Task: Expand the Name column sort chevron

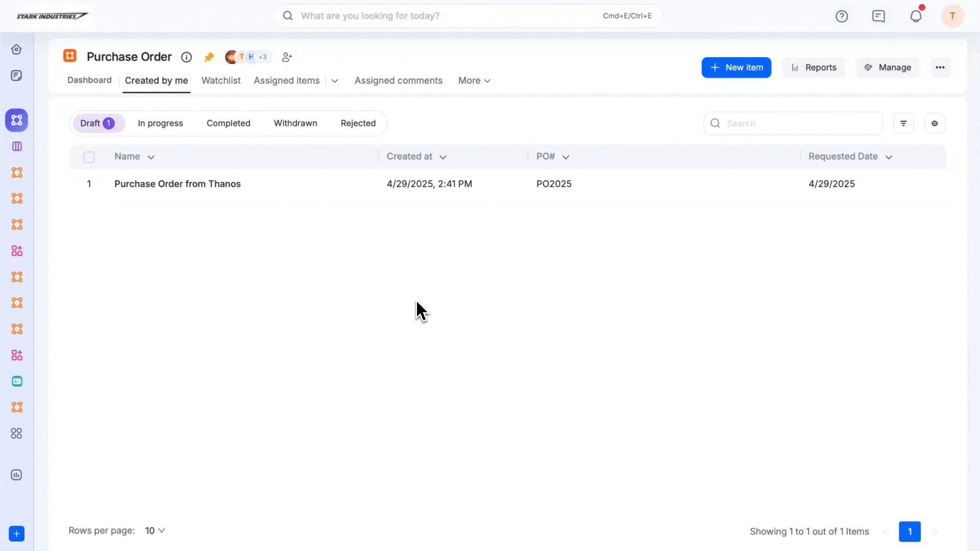Action: click(151, 157)
